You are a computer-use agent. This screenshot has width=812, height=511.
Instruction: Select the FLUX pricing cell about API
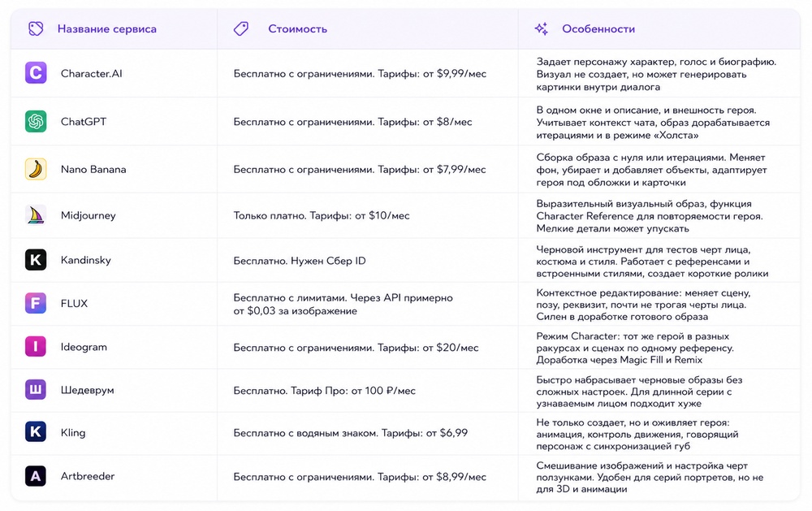pos(343,304)
